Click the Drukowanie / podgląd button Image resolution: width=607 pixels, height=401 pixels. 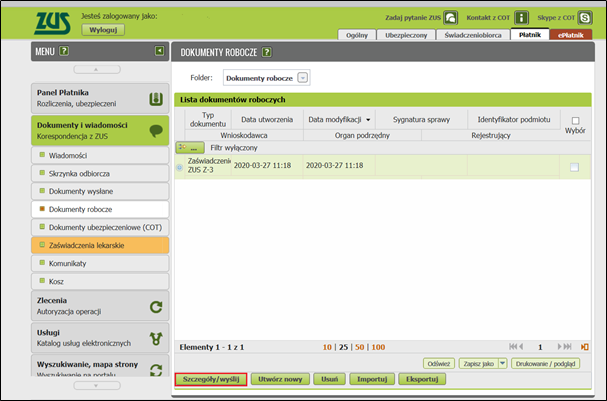[x=545, y=363]
